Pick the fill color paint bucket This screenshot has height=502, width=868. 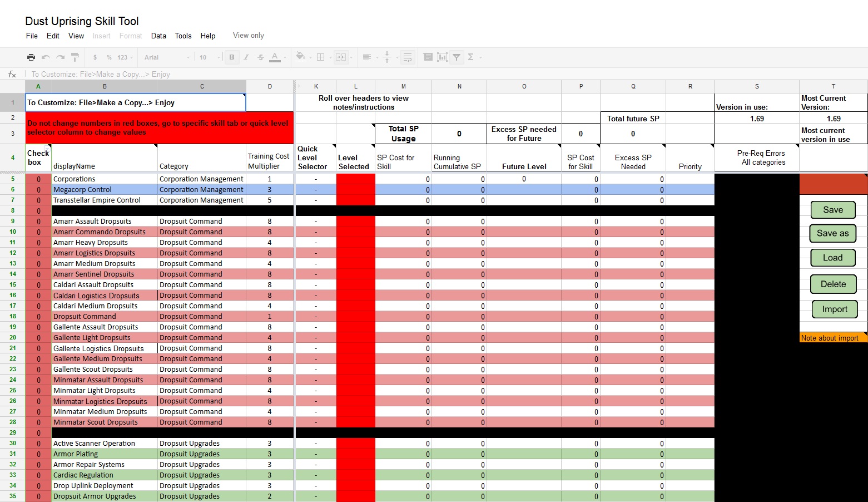pos(300,56)
